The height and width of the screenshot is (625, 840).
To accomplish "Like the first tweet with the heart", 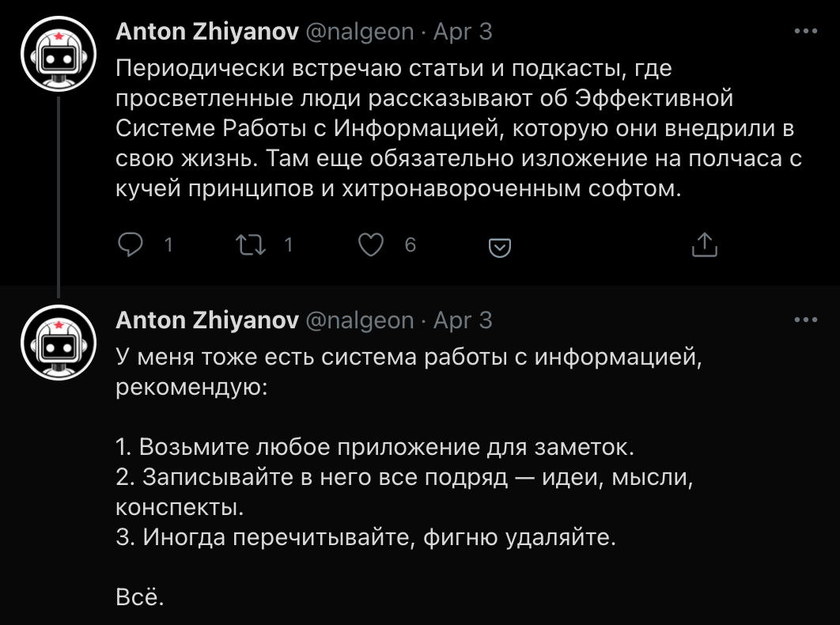I will (371, 245).
